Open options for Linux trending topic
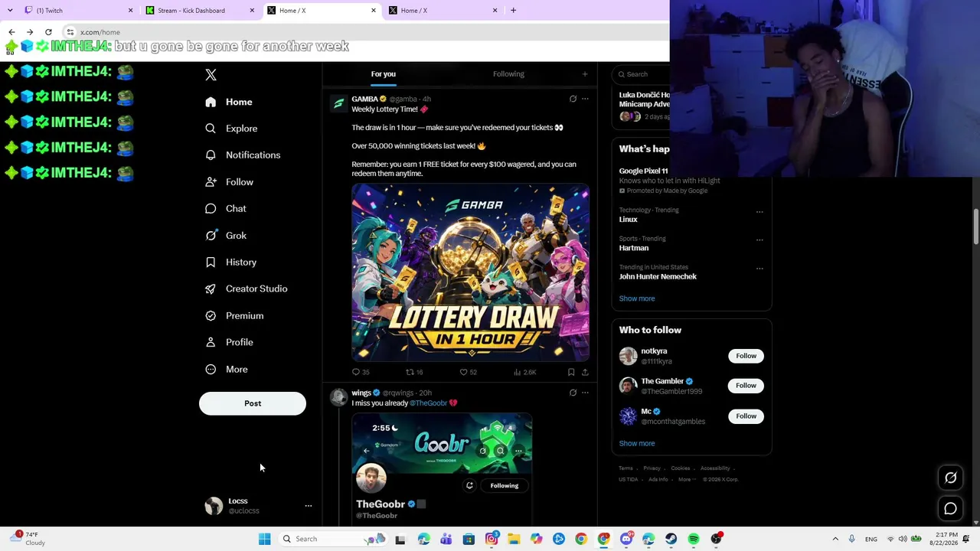The height and width of the screenshot is (551, 980). point(759,212)
